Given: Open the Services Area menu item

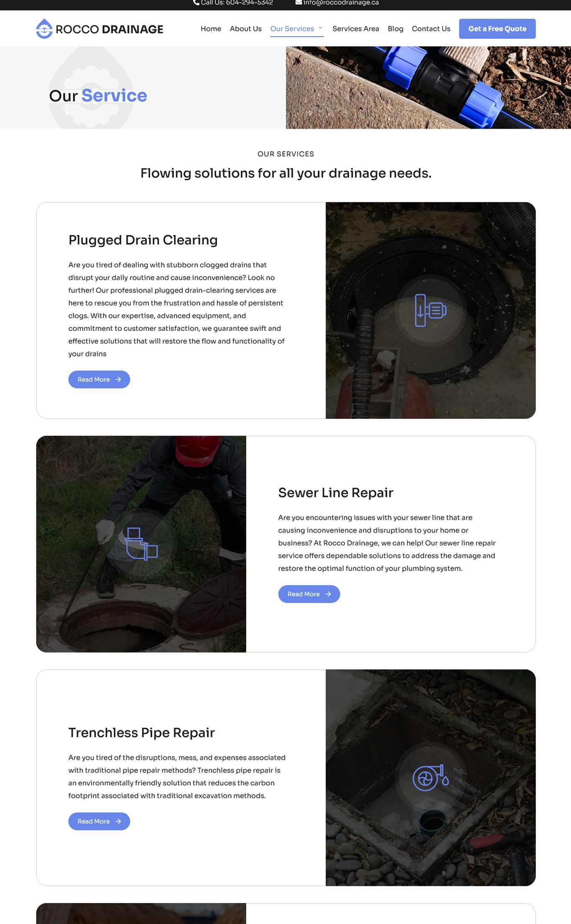Looking at the screenshot, I should (x=356, y=29).
